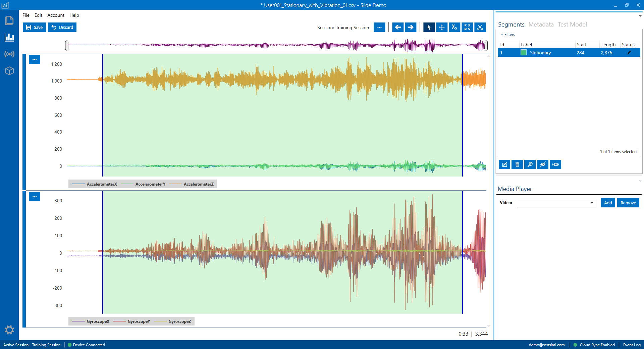
Task: Toggle AccelerometerZ series in legend
Action: pyautogui.click(x=191, y=184)
